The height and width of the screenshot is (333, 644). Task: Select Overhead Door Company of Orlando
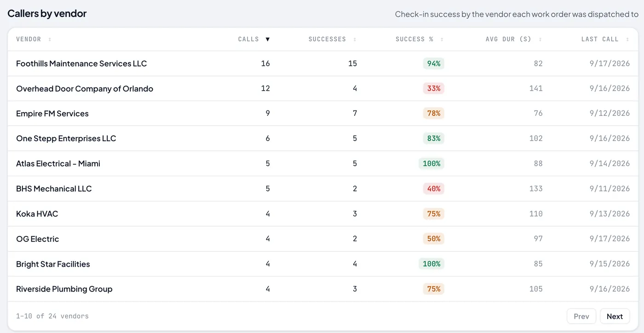click(x=85, y=88)
